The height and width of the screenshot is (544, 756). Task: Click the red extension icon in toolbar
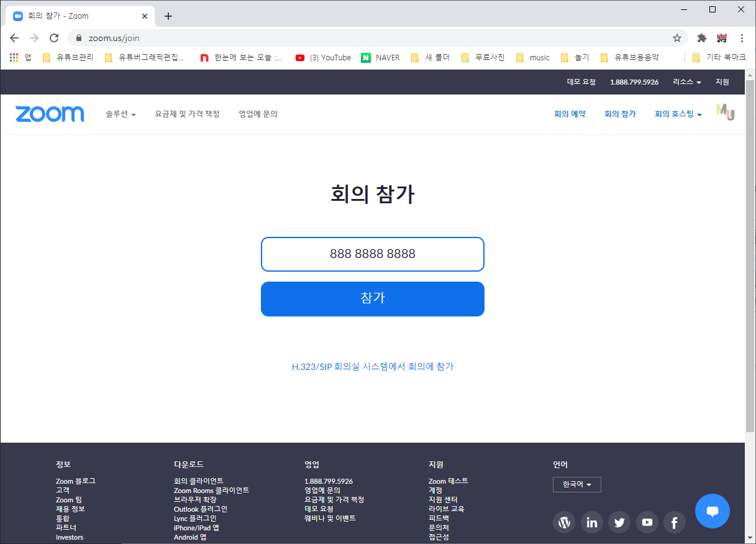[722, 38]
